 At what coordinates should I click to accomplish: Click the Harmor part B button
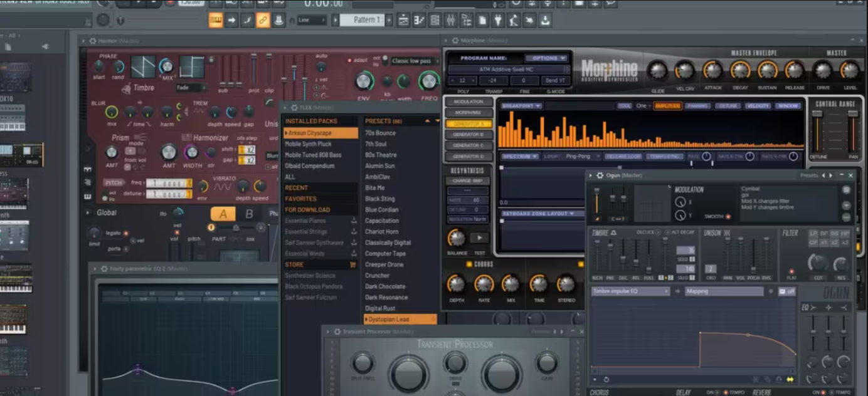click(249, 214)
